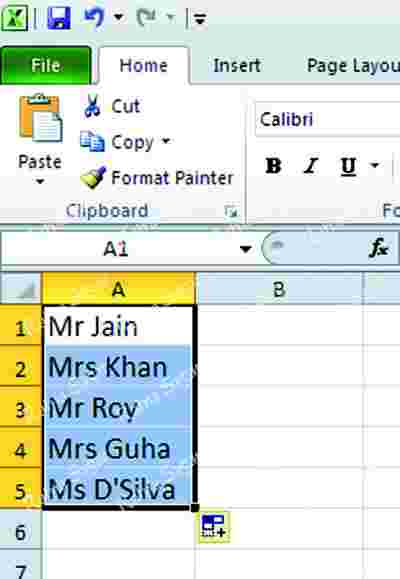Click the Paste clipboard icon
The width and height of the screenshot is (400, 579).
41,118
